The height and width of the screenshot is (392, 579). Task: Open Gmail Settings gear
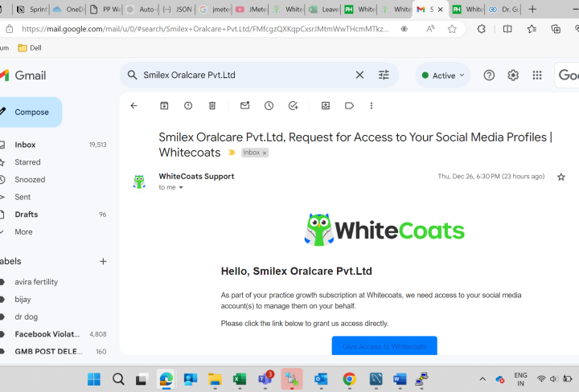click(x=513, y=76)
